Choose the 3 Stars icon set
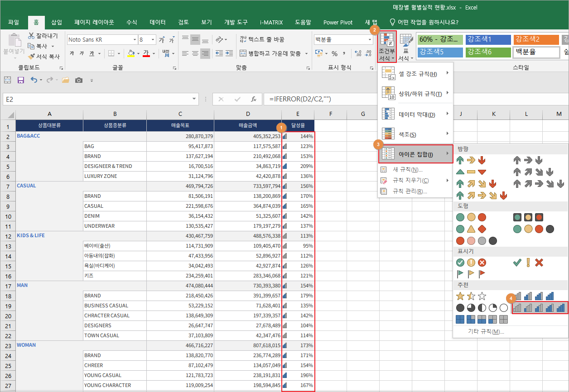Screen dimensions: 569x392 coord(471,296)
